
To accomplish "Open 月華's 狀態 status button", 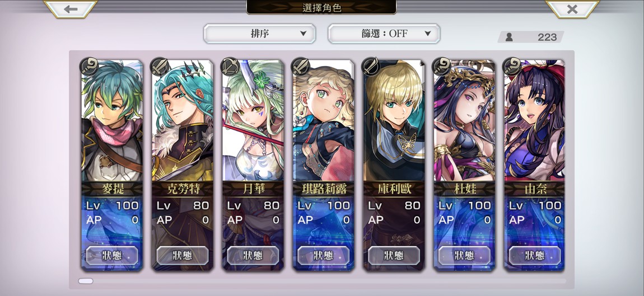I will coord(253,255).
